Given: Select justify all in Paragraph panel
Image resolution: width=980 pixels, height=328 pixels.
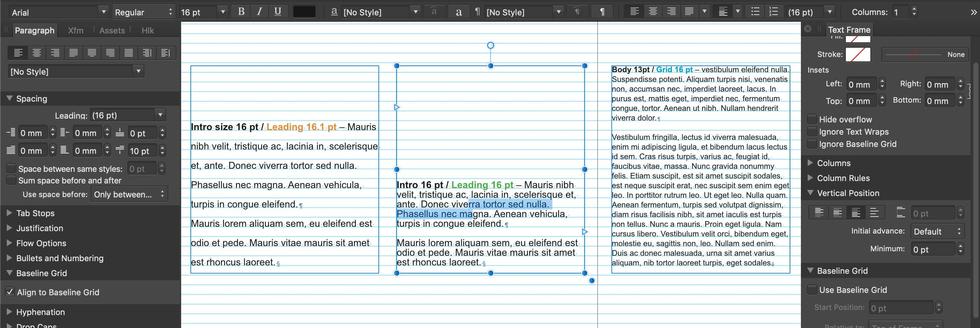Looking at the screenshot, I should [x=129, y=53].
